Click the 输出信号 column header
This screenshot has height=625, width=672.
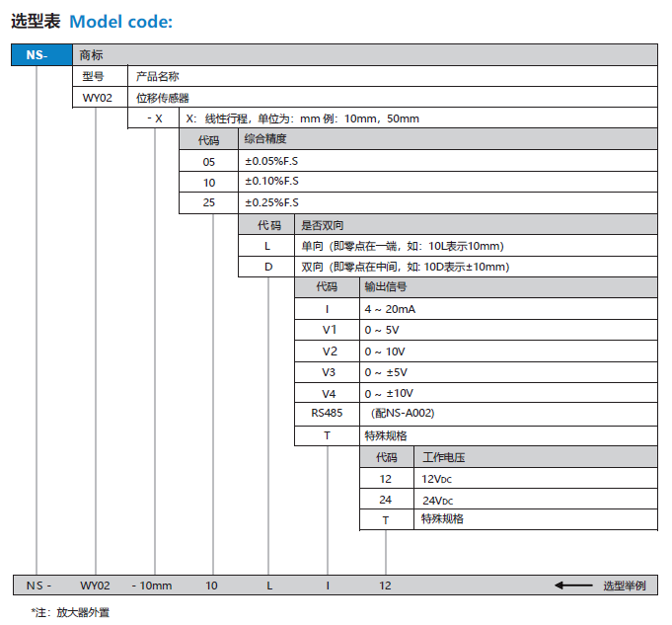386,287
